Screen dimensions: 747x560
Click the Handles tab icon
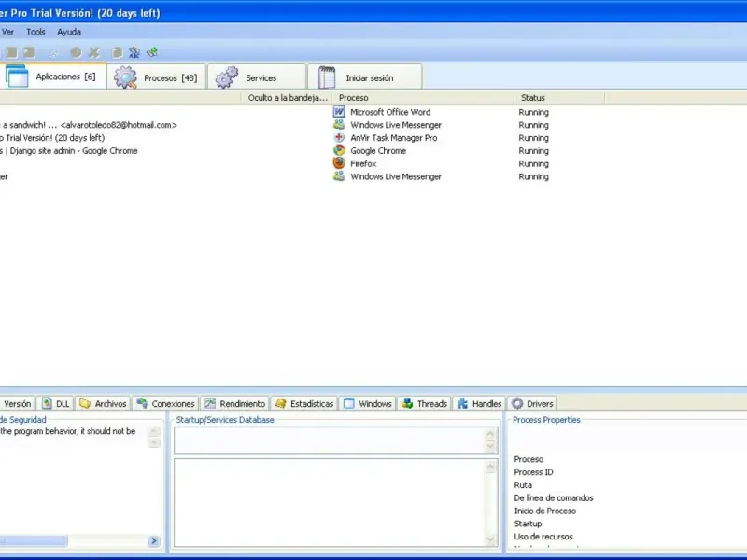coord(462,403)
